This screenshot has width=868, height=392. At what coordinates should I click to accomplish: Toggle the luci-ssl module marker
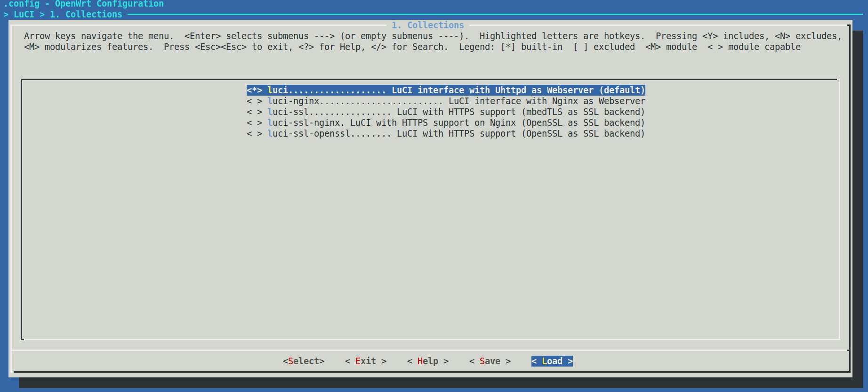[x=254, y=112]
